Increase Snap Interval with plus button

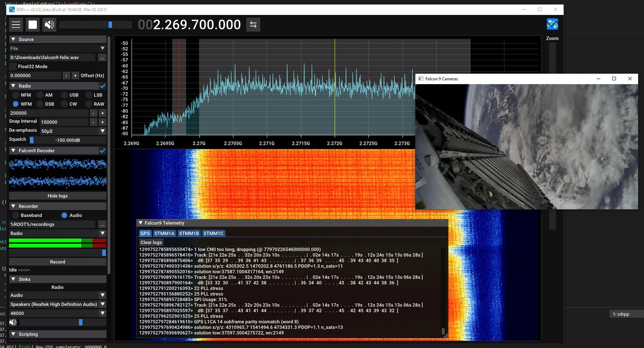(x=102, y=122)
